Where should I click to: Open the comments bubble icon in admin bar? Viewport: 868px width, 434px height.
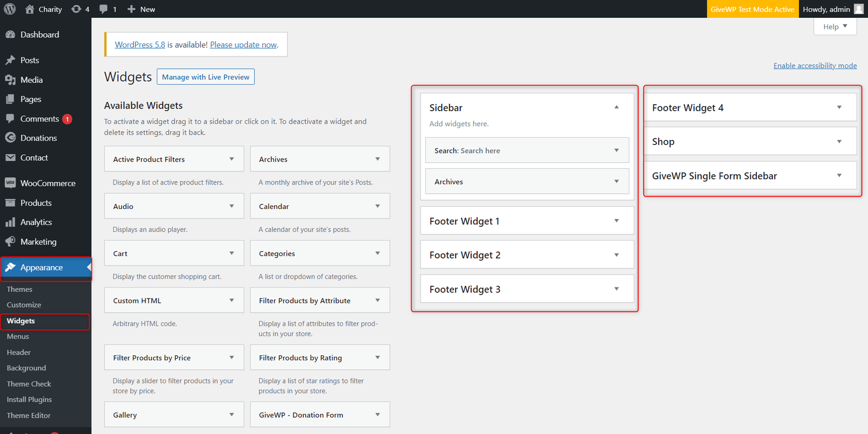[x=104, y=9]
